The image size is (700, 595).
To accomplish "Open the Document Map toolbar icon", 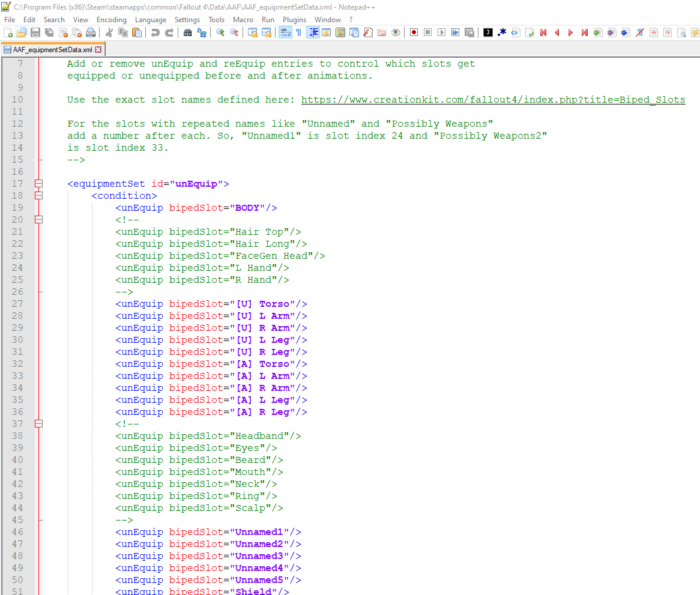I will (x=340, y=32).
